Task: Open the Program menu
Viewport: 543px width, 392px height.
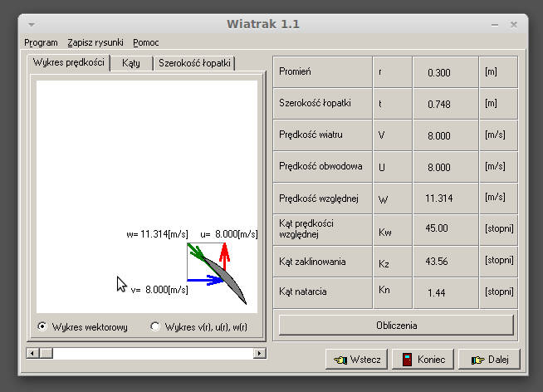Action: pyautogui.click(x=41, y=42)
